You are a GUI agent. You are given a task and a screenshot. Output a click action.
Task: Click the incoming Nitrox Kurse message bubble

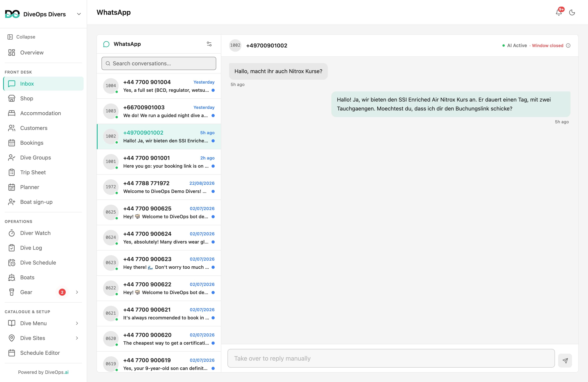coord(278,71)
